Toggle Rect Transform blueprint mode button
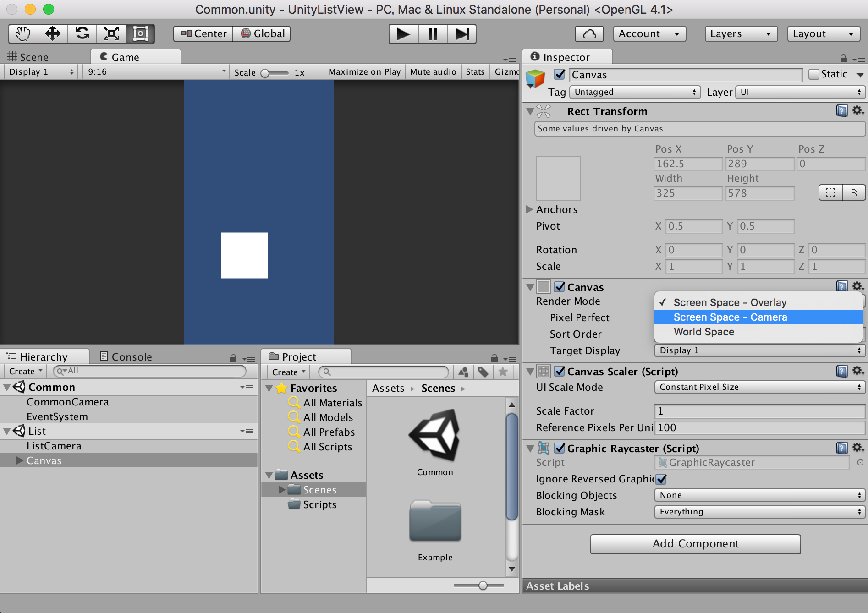 coord(830,192)
